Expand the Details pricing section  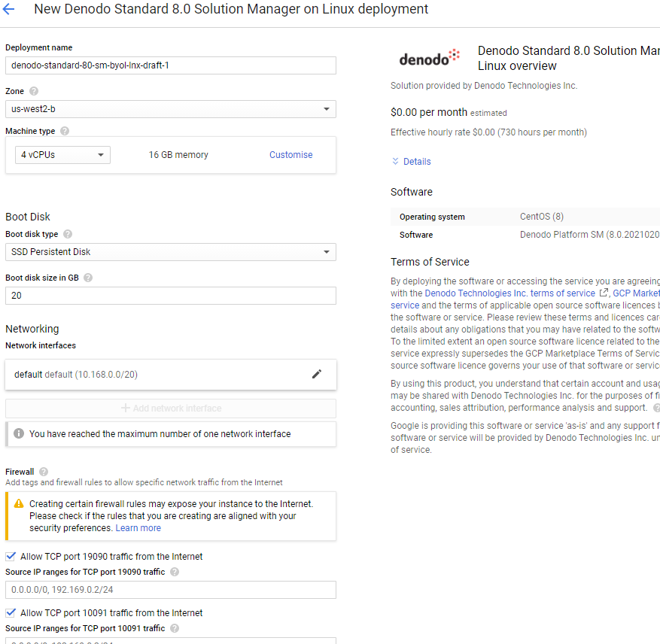(417, 162)
